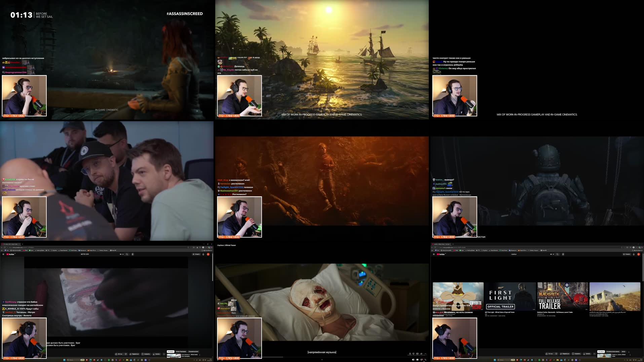Click the YouTube hamburger menu icon
The height and width of the screenshot is (362, 644).
(x=4, y=255)
